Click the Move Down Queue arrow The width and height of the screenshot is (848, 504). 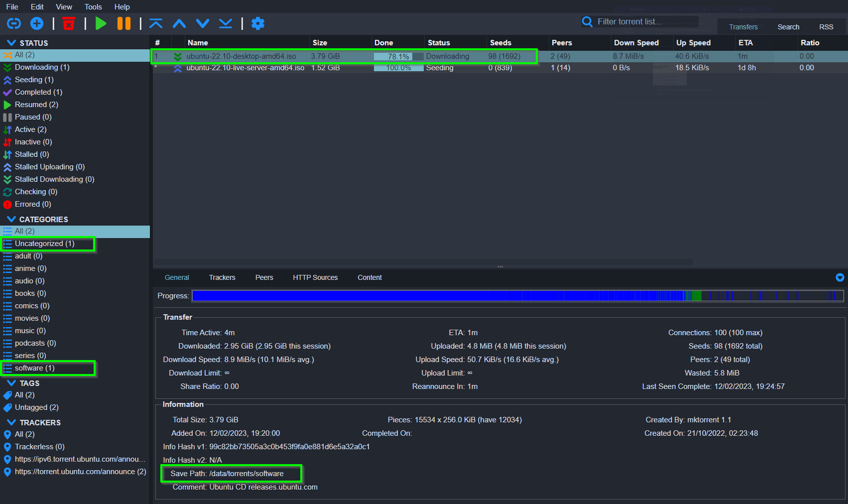(x=202, y=23)
